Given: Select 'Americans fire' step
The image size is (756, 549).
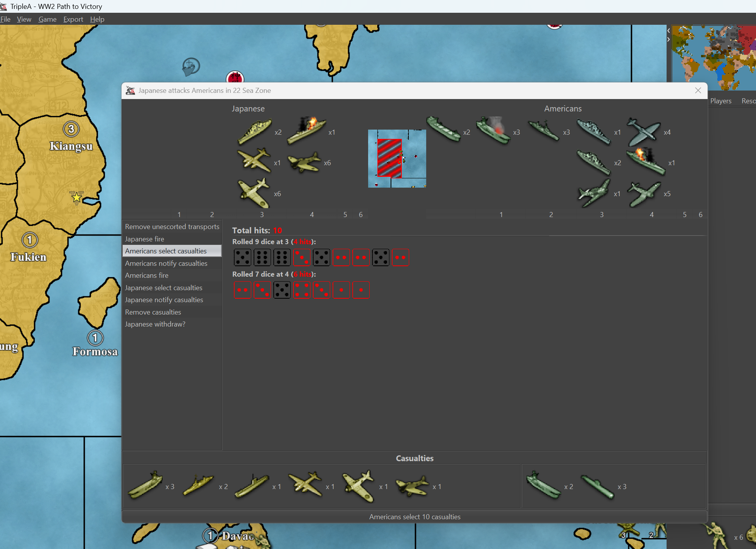Looking at the screenshot, I should (172, 275).
